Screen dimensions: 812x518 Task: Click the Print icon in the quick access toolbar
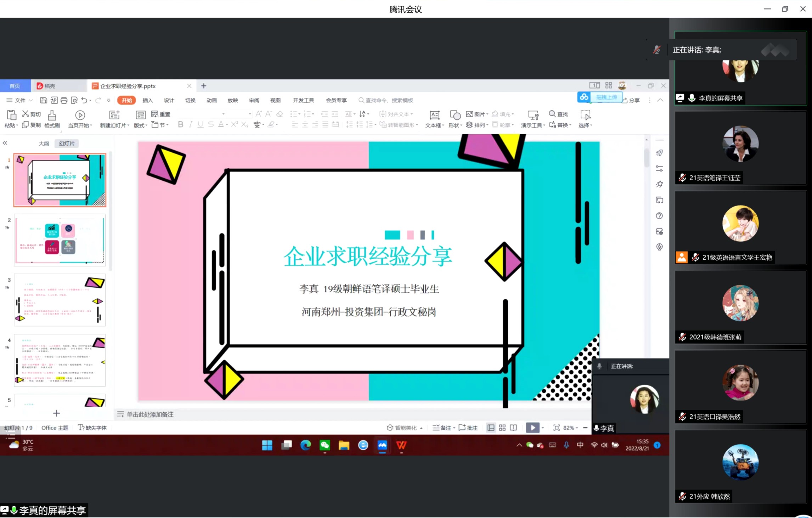pyautogui.click(x=64, y=100)
